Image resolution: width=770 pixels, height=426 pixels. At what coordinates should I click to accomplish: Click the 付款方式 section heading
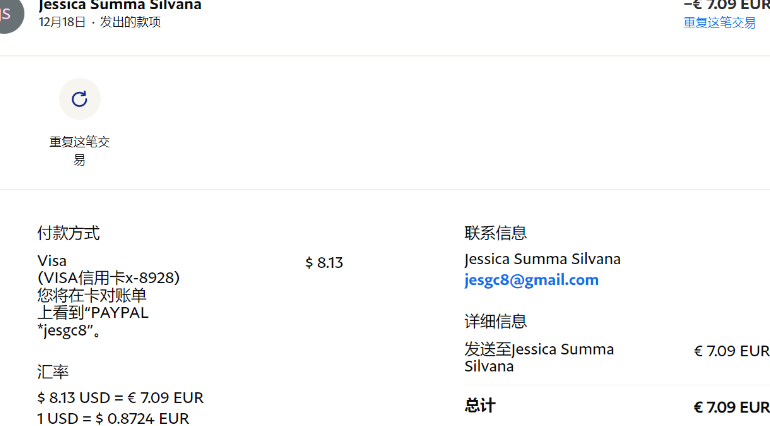(x=68, y=233)
